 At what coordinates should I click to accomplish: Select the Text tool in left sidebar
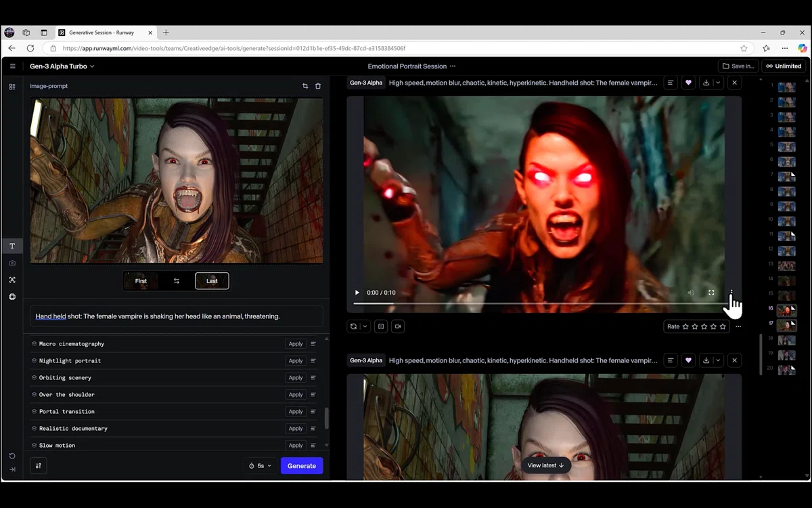pos(12,246)
